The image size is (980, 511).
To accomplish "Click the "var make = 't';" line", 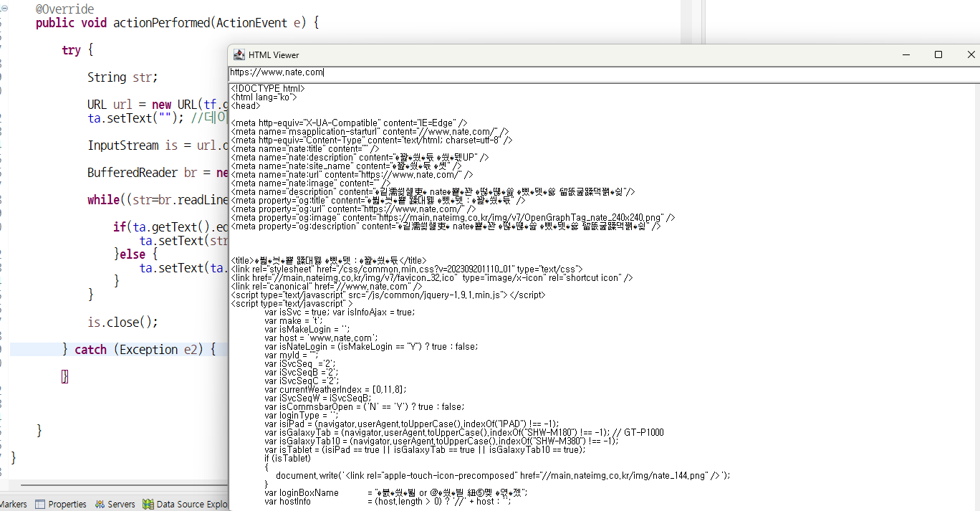I will (294, 320).
